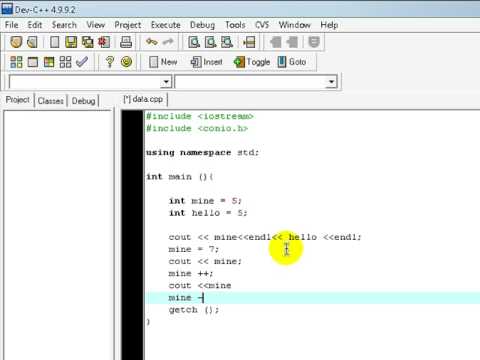The width and height of the screenshot is (480, 360).
Task: Click the New Project toolbar icon
Action: (x=16, y=42)
